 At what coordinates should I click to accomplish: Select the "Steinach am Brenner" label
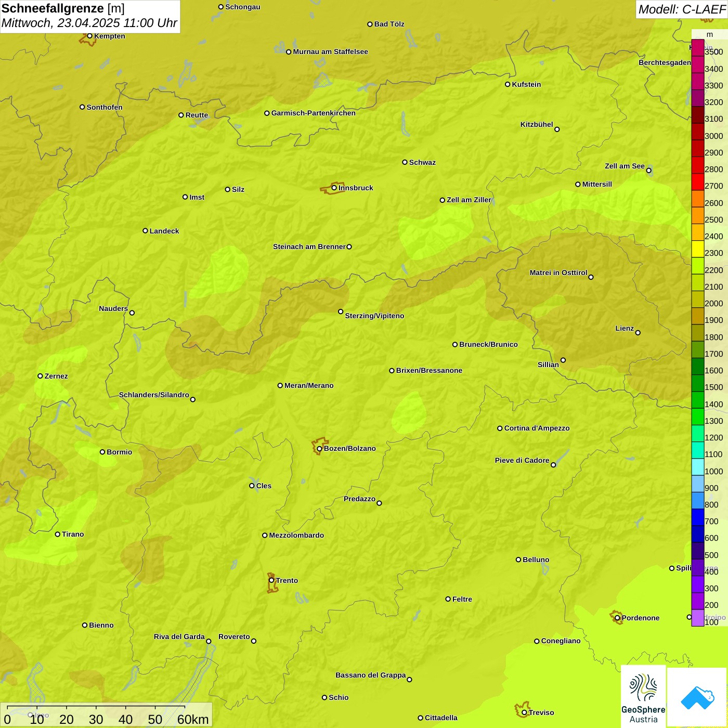309,246
